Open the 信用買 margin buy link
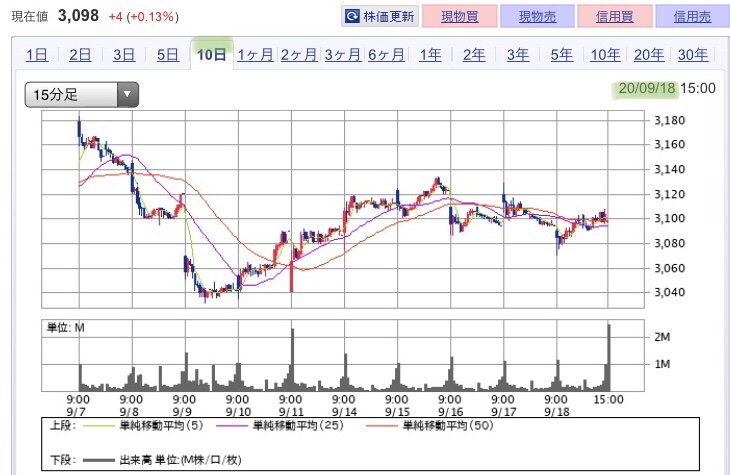 pos(615,16)
